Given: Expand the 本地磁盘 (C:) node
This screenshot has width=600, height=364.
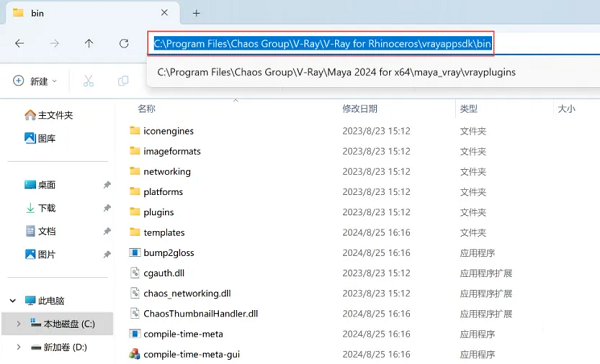Looking at the screenshot, I should [x=18, y=324].
